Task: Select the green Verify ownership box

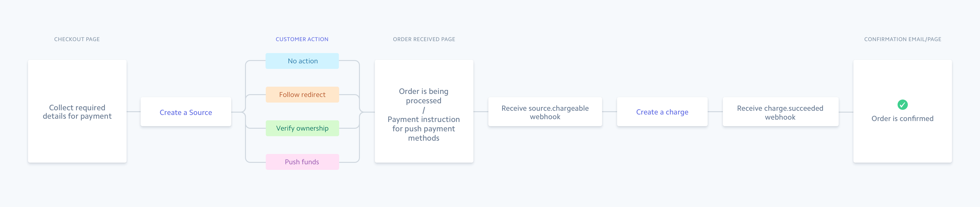Action: (x=302, y=128)
